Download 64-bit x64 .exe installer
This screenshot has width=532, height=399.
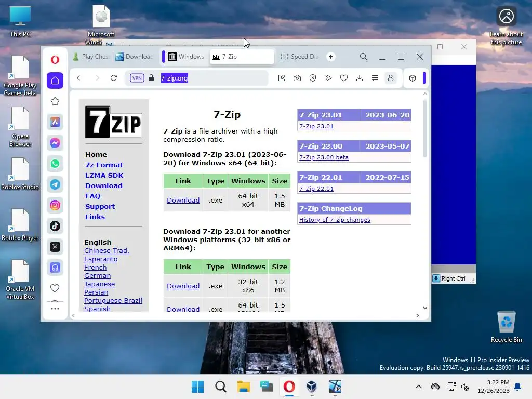[183, 200]
